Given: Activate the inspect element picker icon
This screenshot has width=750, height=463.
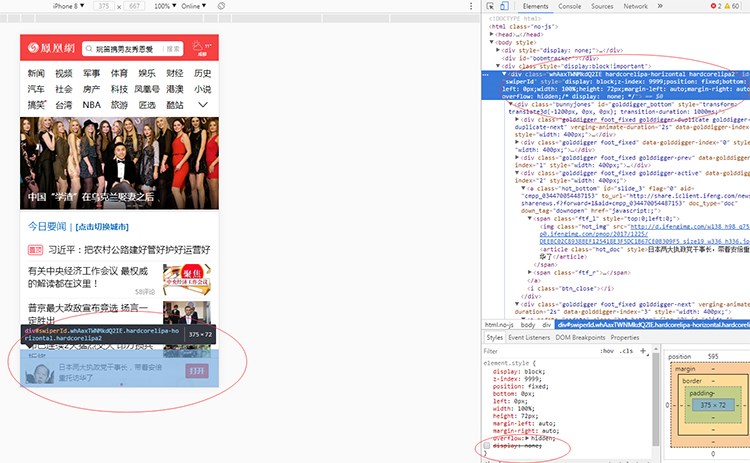Looking at the screenshot, I should [490, 6].
